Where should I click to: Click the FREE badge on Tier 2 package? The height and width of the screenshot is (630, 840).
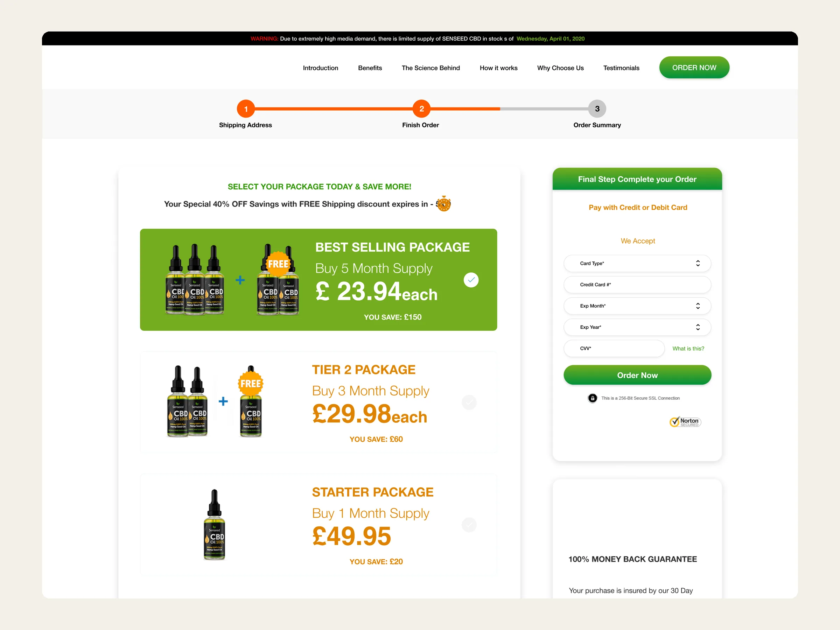(251, 384)
